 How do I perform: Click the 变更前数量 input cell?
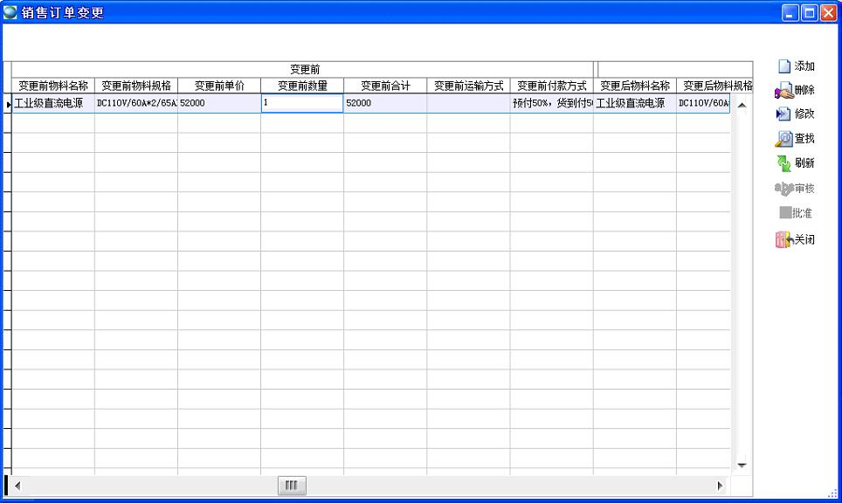tap(301, 103)
